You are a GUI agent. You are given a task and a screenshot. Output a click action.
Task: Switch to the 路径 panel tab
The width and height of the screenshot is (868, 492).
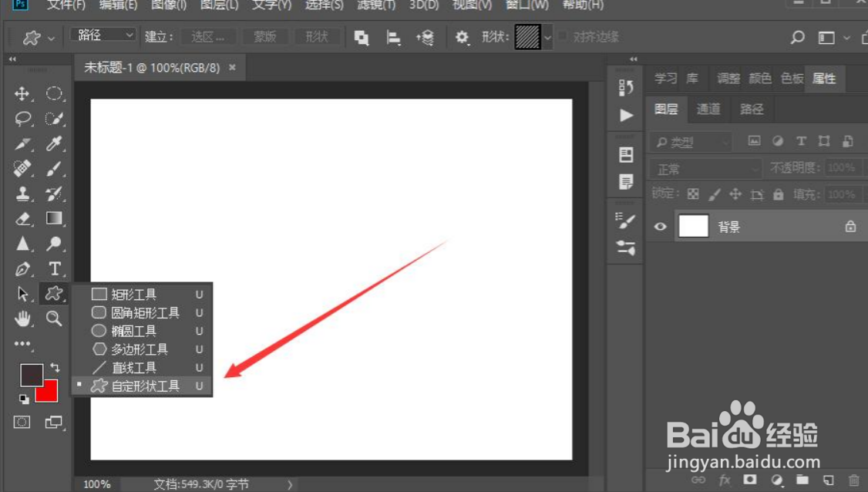[751, 110]
